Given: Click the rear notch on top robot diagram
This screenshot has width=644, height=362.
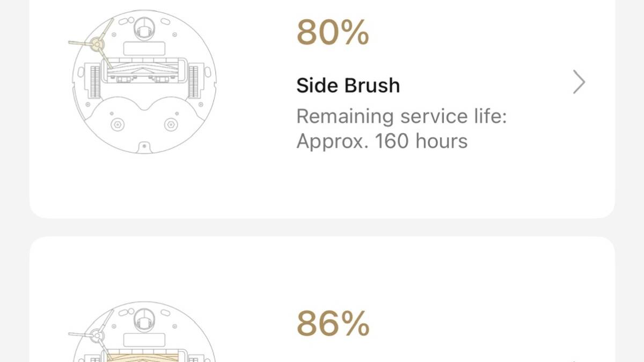Looking at the screenshot, I should 144,145.
